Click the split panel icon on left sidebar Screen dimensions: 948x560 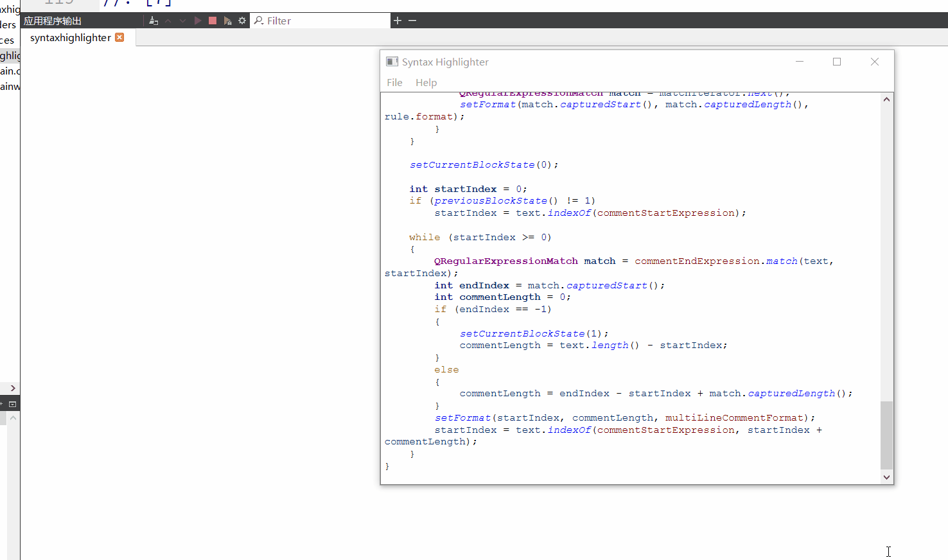tap(12, 404)
